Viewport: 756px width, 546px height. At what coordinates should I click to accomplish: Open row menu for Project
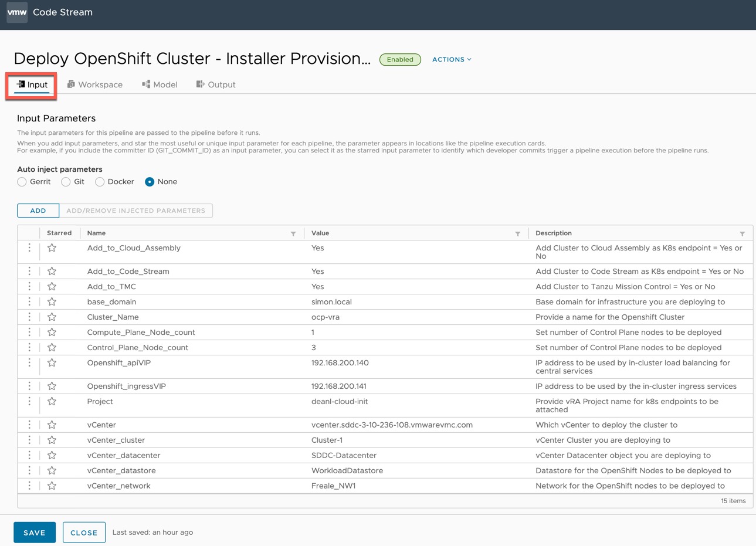(29, 402)
